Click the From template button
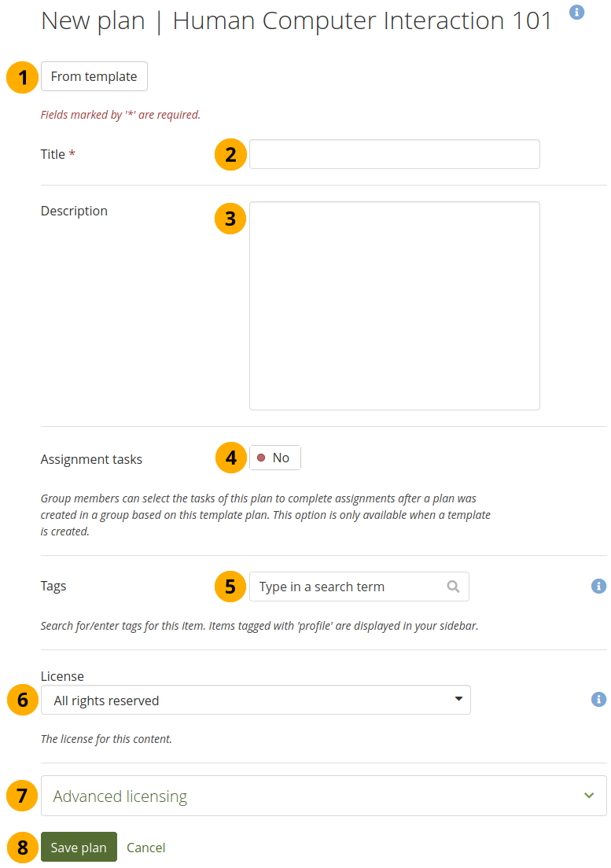Image resolution: width=611 pixels, height=868 pixels. pyautogui.click(x=94, y=76)
